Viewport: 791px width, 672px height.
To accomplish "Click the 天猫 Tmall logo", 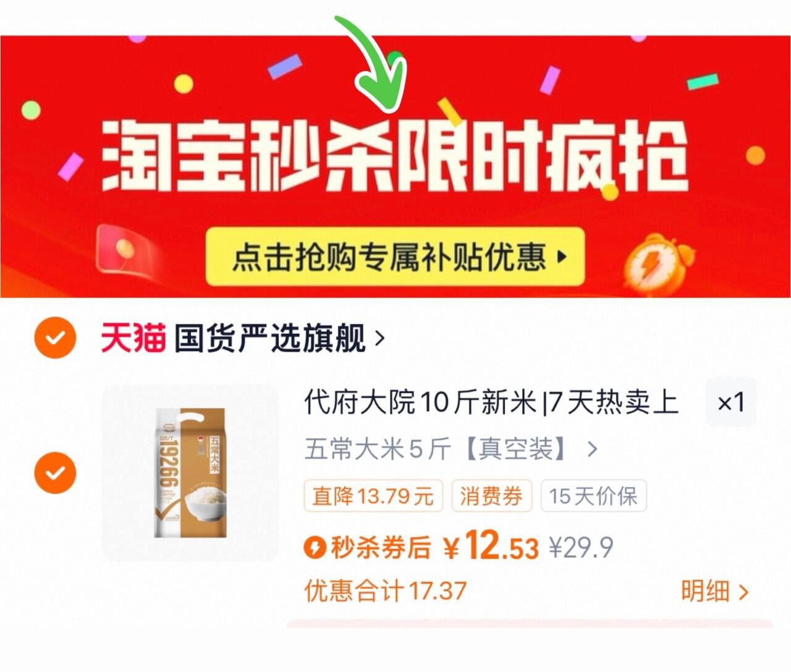I will coord(133,338).
